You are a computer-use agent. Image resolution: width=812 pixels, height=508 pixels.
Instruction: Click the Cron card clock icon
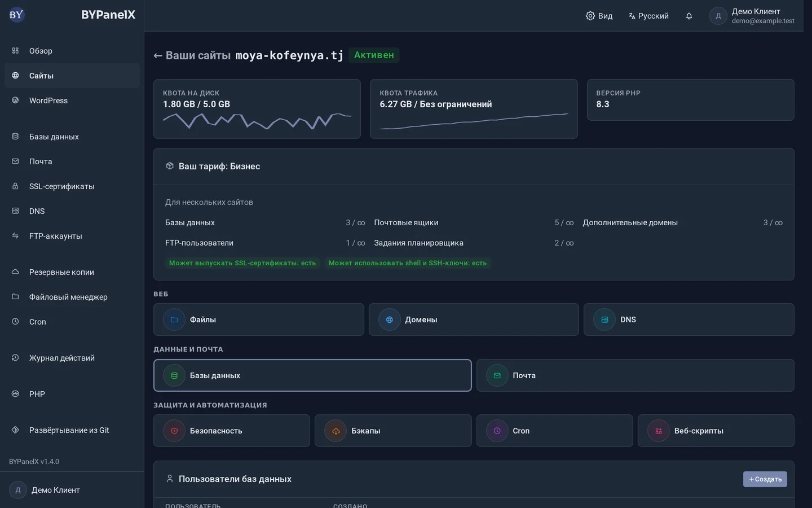(497, 431)
